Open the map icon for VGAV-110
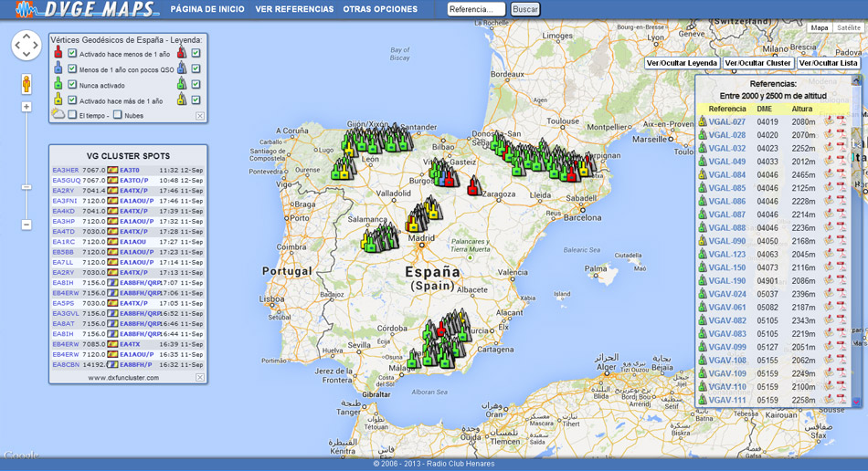Viewport: 868px width, 471px height. [829, 387]
